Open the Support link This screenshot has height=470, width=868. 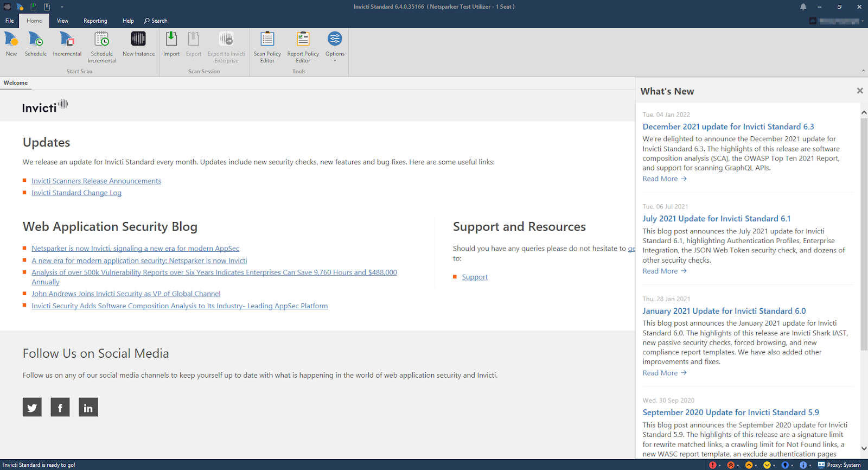475,277
